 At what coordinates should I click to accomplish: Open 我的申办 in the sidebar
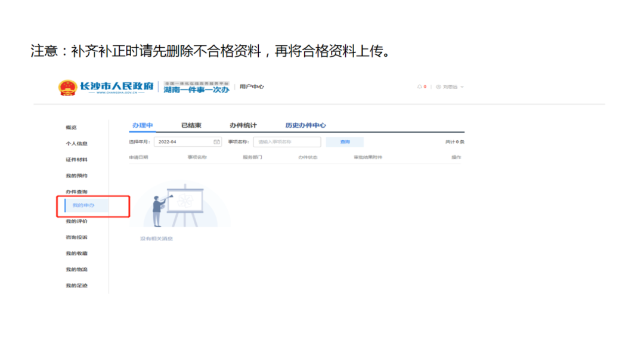pos(83,206)
